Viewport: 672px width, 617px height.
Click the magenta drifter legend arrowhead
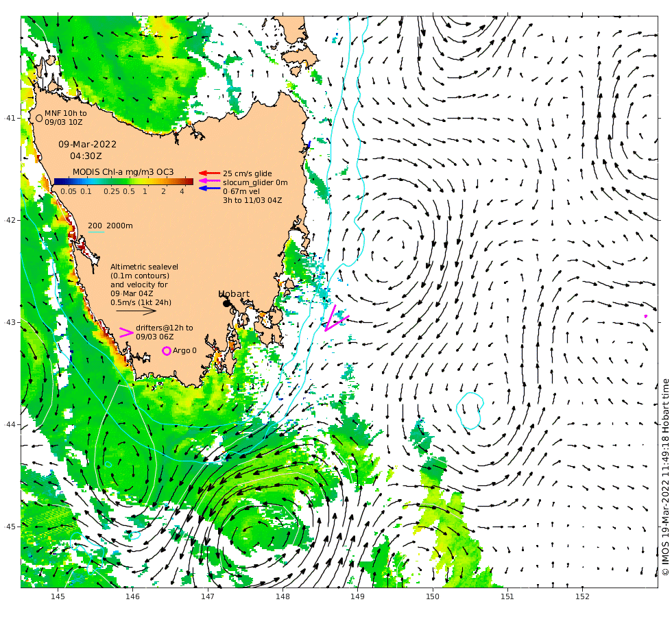pyautogui.click(x=126, y=332)
